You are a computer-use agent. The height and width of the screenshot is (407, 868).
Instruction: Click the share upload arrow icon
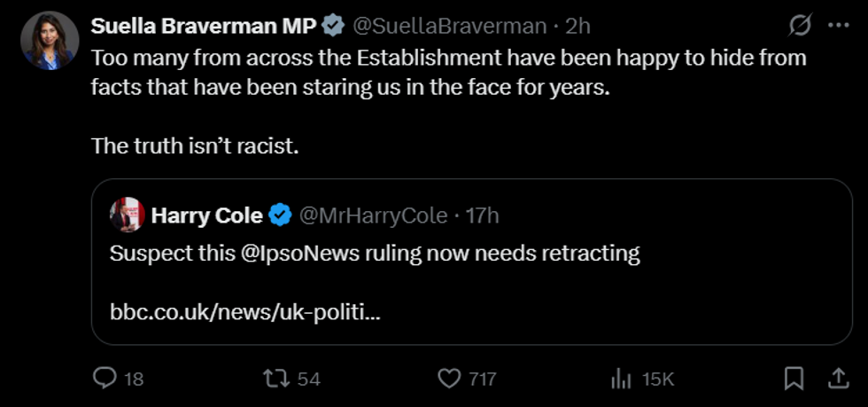click(836, 379)
